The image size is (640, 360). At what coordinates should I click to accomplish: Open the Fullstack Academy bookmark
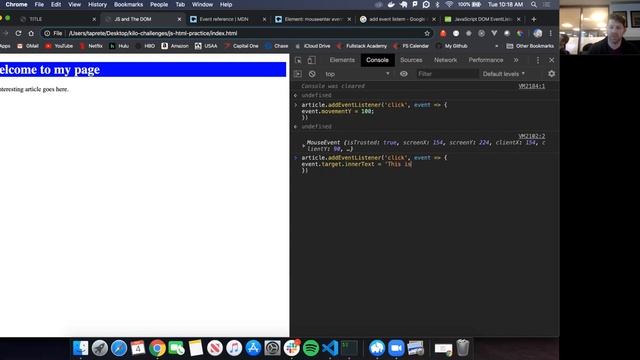point(362,46)
